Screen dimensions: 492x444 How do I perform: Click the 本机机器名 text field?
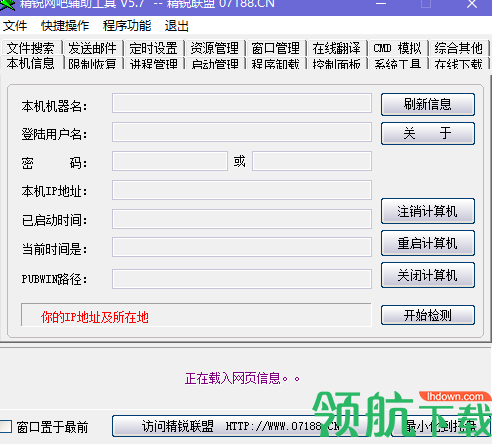pos(242,103)
